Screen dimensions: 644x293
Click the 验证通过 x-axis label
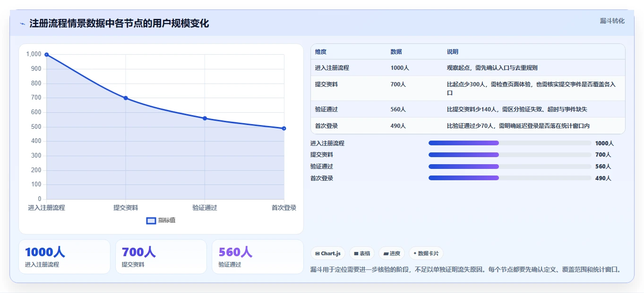pyautogui.click(x=205, y=208)
